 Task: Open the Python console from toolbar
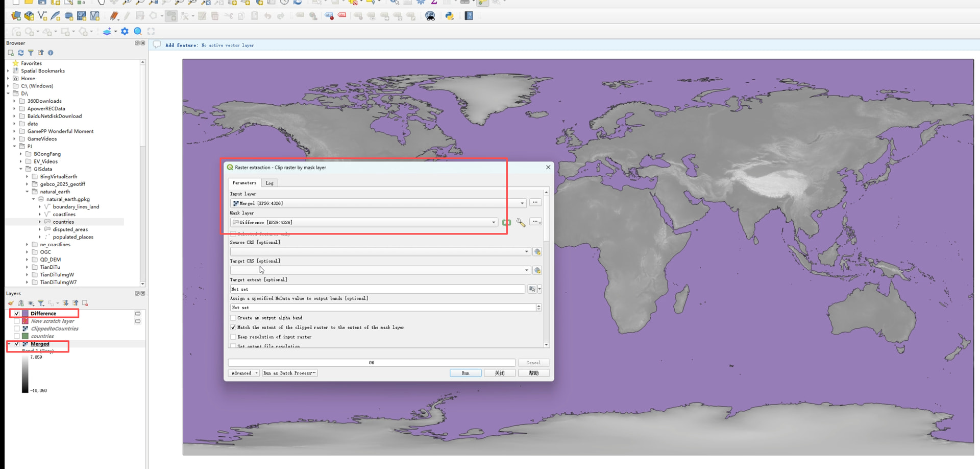click(x=450, y=16)
